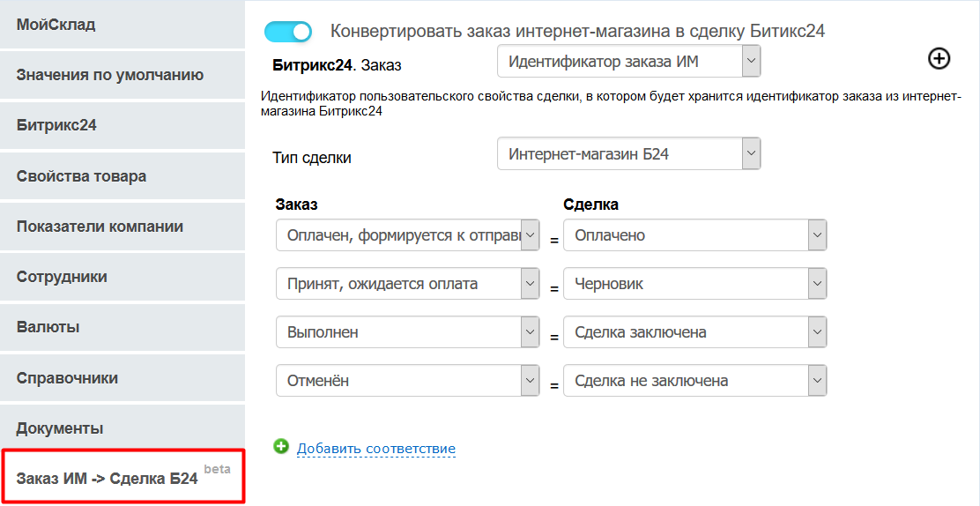Go to Свойства товара section
980x506 pixels.
coord(122,176)
